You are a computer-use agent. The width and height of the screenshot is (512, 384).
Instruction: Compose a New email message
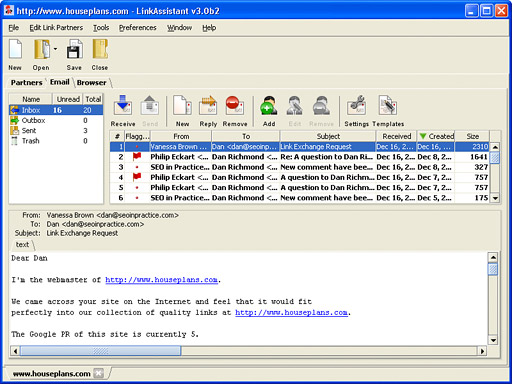[182, 106]
